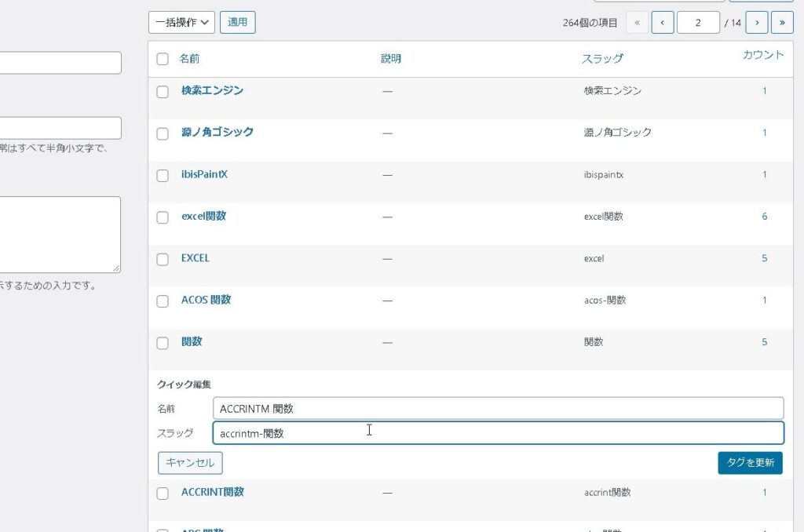Go to the next tags page
Viewport: 804px width, 532px height.
tap(756, 23)
